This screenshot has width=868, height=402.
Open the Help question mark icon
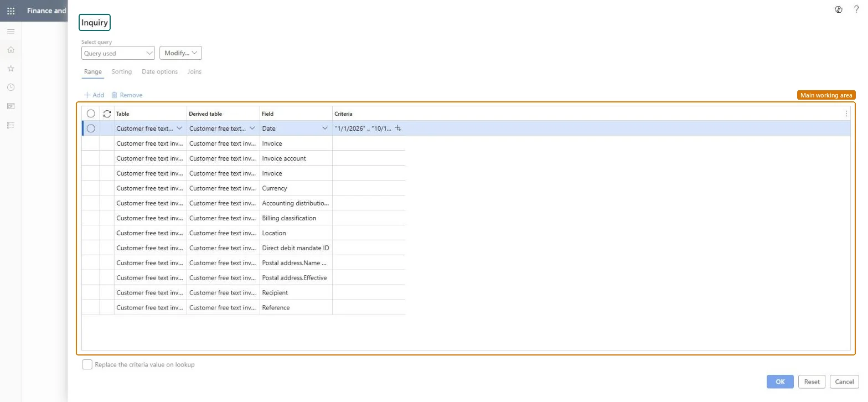pyautogui.click(x=856, y=9)
